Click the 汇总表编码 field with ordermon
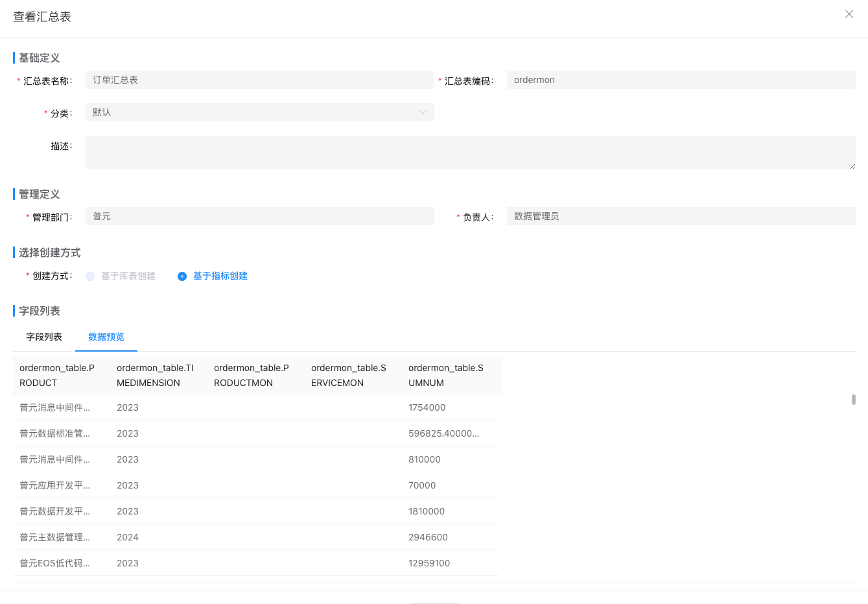 [681, 80]
